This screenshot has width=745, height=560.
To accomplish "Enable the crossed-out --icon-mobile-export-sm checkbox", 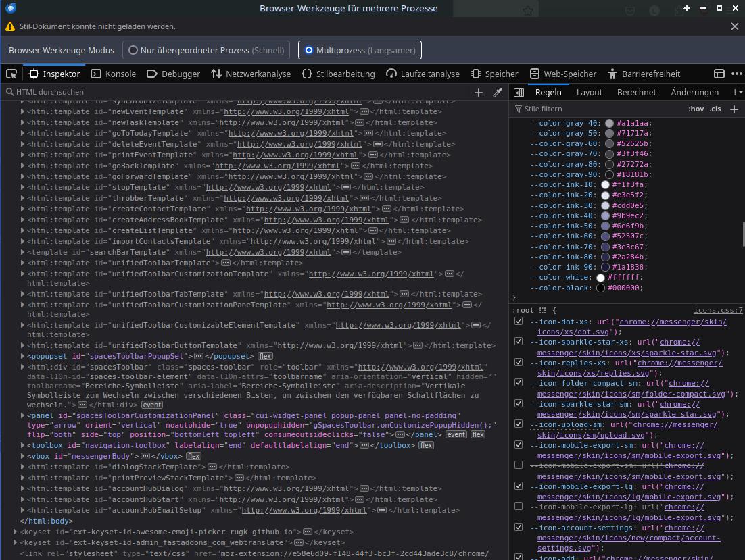I will pos(519,465).
